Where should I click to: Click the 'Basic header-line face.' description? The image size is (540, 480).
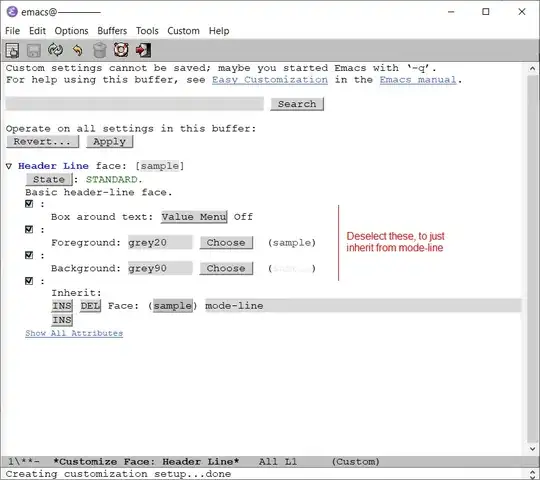pyautogui.click(x=98, y=192)
